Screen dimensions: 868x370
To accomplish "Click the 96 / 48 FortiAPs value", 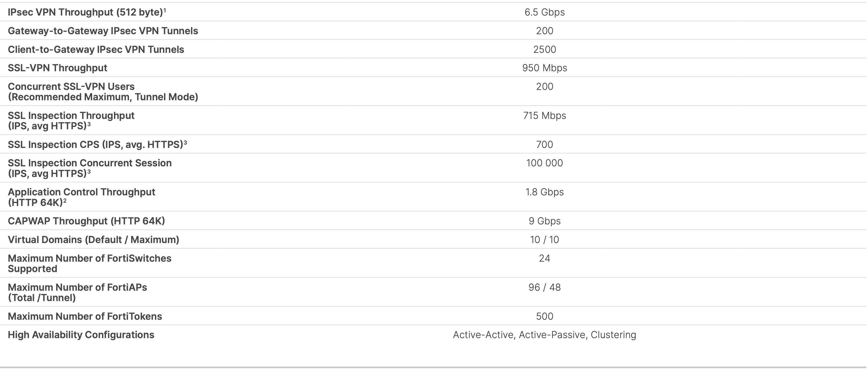I will click(x=545, y=287).
